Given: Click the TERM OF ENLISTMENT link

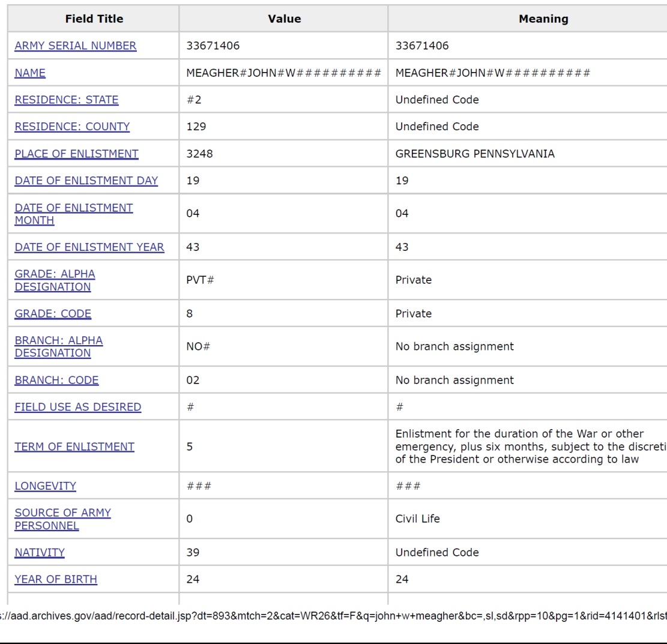Looking at the screenshot, I should click(74, 446).
